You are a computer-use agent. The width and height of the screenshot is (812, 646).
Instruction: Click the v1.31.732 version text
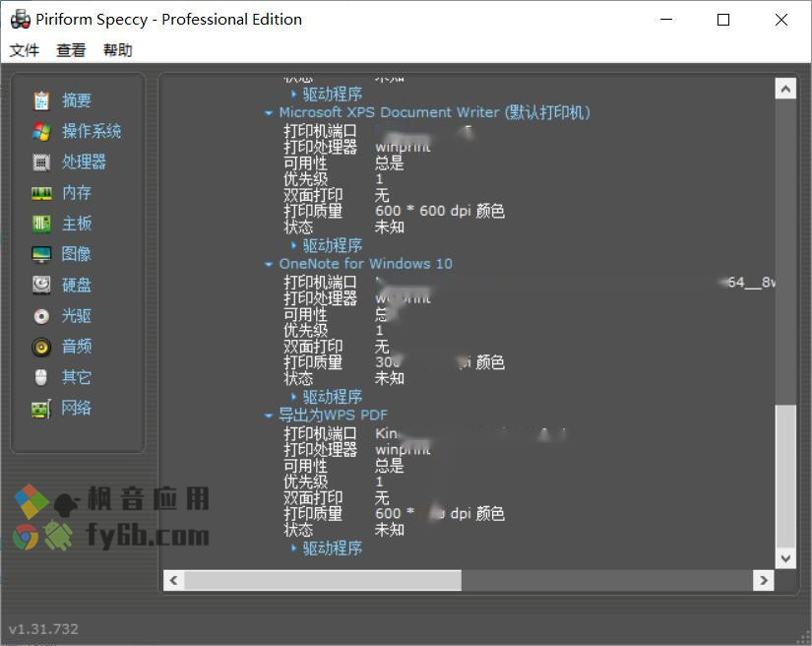43,629
